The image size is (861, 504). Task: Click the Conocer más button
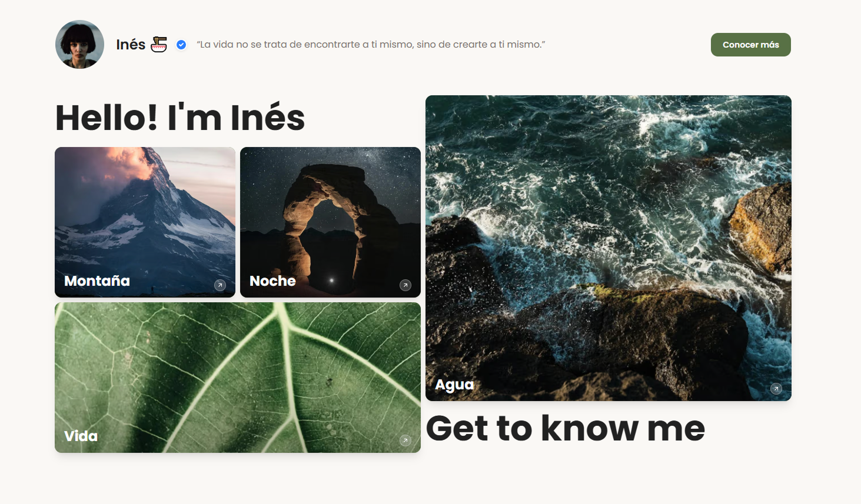(x=750, y=45)
